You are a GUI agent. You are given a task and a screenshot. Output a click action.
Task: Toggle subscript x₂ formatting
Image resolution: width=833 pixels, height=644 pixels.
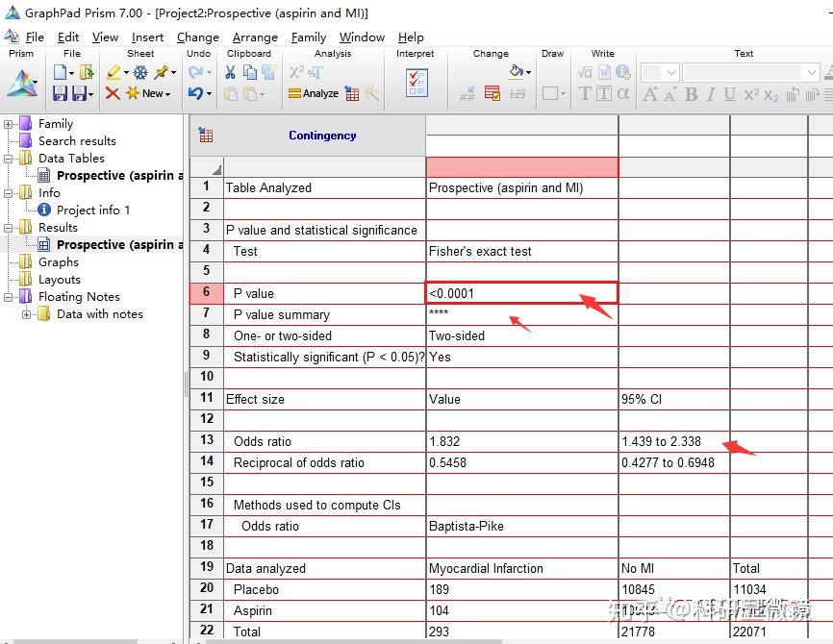tap(770, 94)
